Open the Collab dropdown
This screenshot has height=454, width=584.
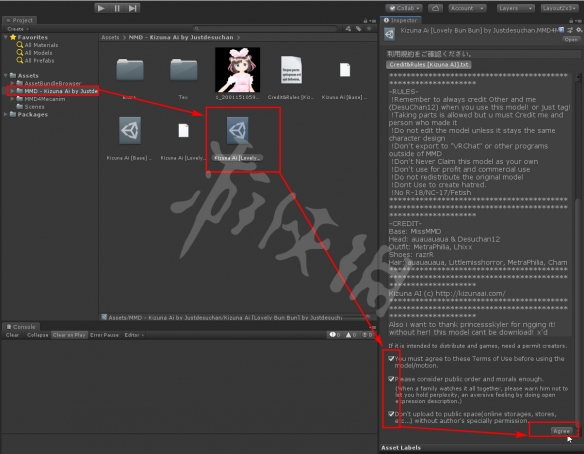tap(404, 8)
